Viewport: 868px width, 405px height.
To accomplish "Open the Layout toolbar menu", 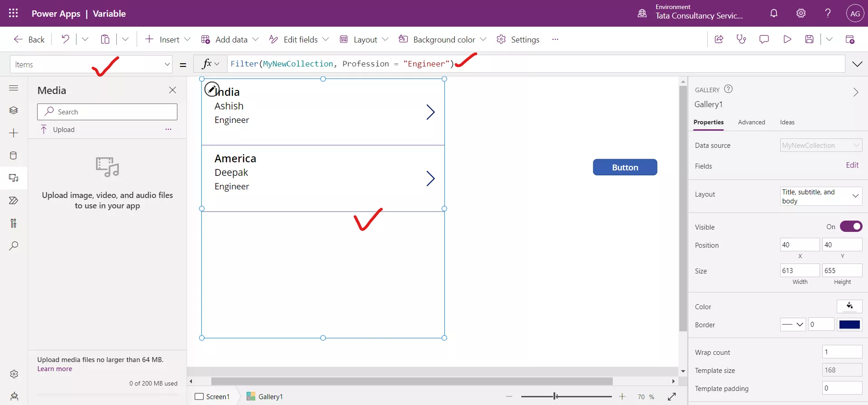I will click(364, 39).
